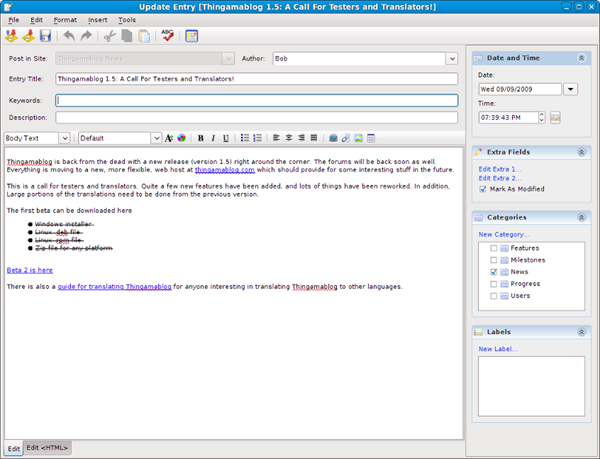Viewport: 600px width, 459px height.
Task: Uncheck the Mark As Modified checkbox
Action: [x=484, y=188]
